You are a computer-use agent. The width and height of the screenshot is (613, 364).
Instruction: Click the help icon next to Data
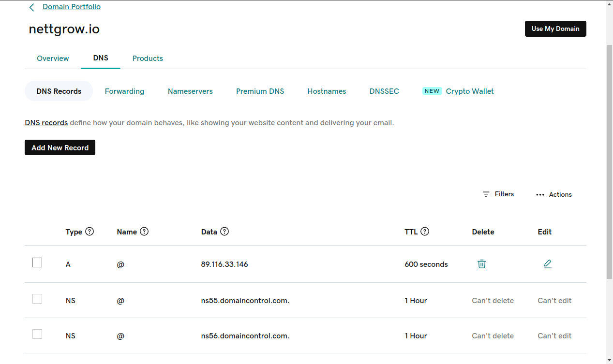click(224, 232)
